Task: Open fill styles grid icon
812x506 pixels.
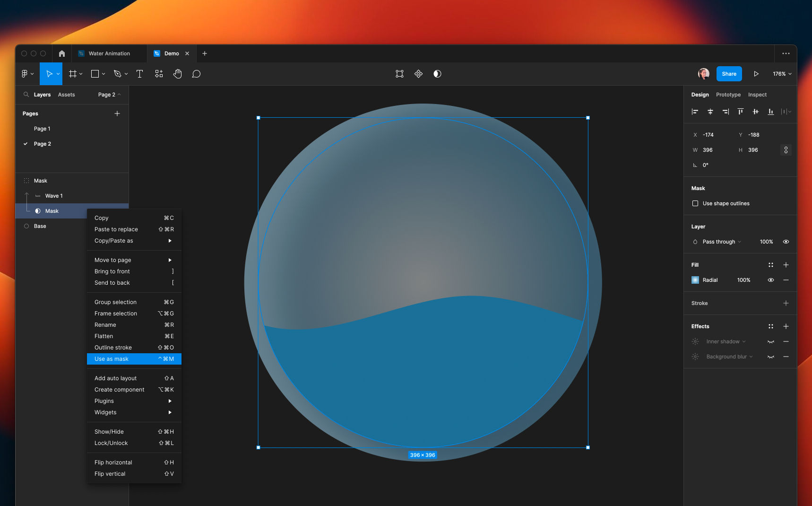Action: coord(771,265)
